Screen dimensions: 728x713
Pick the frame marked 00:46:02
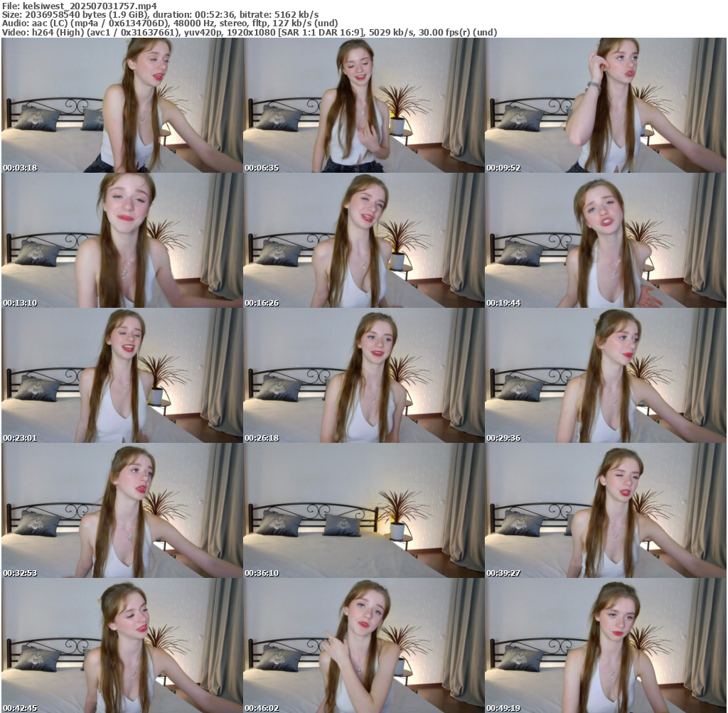tap(364, 645)
